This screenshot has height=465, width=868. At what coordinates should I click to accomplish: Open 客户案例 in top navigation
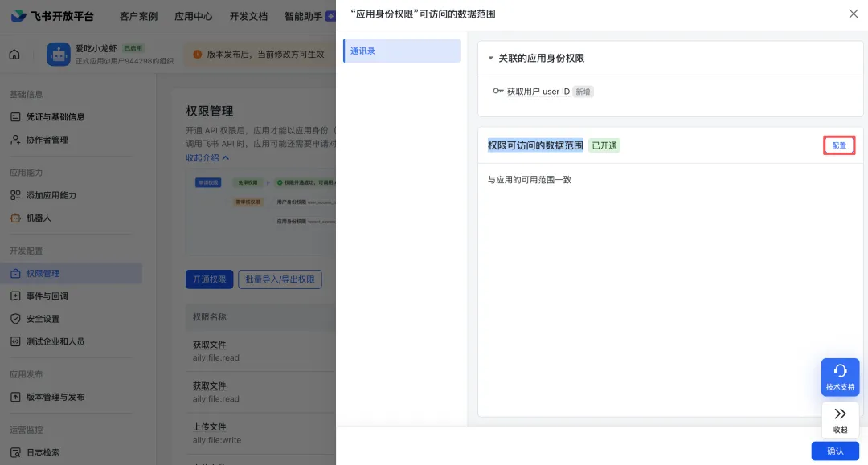138,17
